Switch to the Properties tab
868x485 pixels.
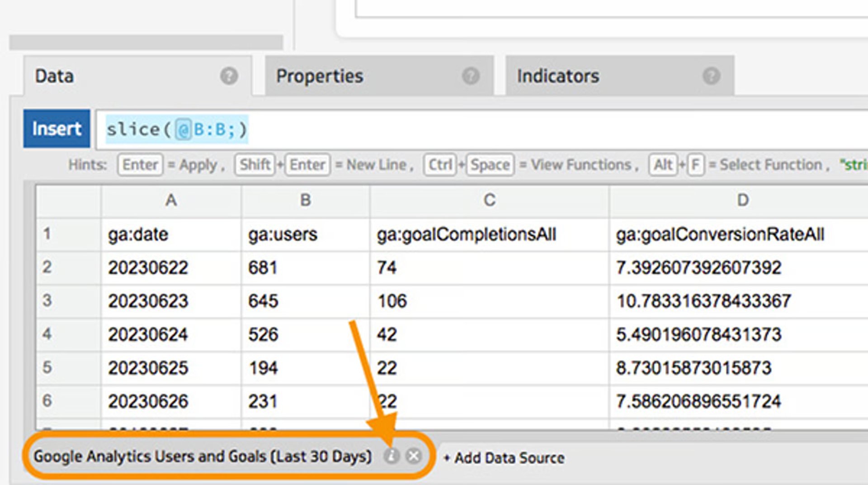320,76
